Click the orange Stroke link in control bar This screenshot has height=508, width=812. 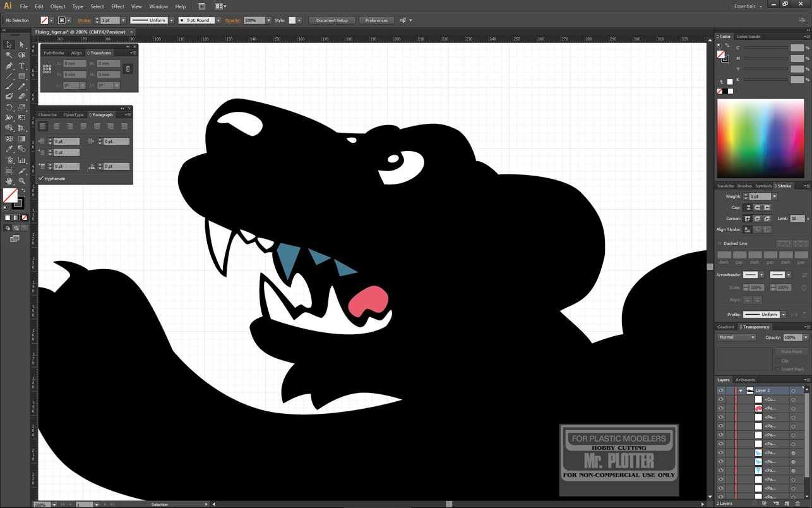point(84,20)
